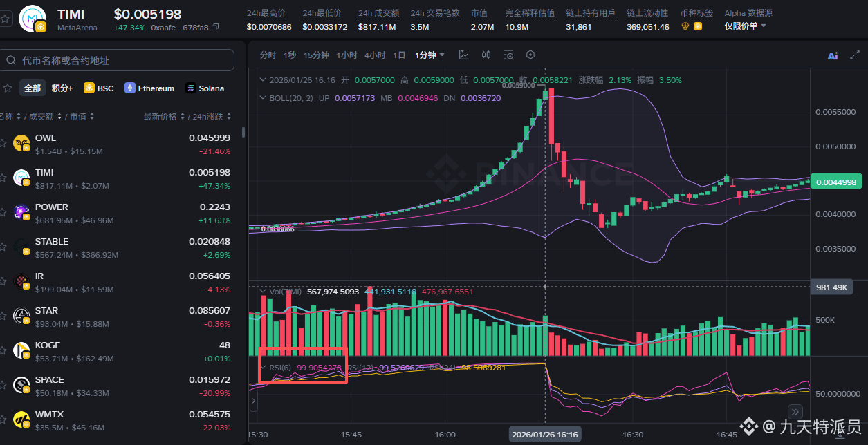Click the 2026/01/26 16:16 time marker

(x=545, y=435)
